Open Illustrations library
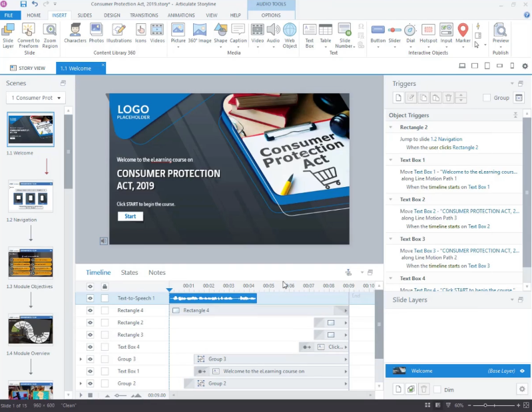 (x=119, y=33)
